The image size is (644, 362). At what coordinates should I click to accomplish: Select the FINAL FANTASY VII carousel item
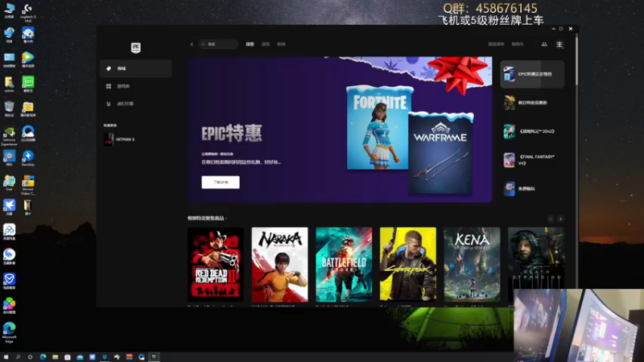coord(532,160)
